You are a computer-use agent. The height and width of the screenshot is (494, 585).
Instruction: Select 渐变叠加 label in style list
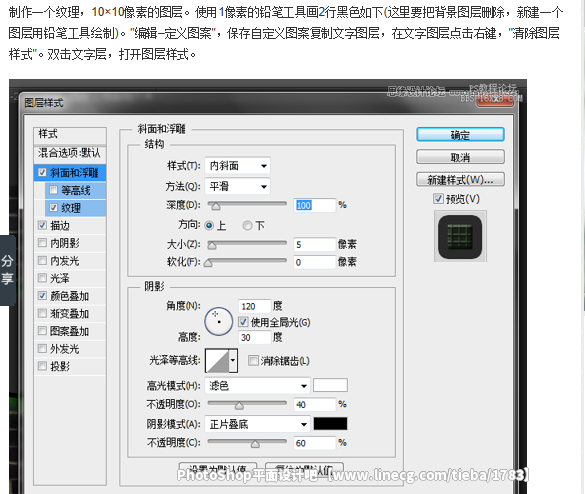[x=69, y=313]
